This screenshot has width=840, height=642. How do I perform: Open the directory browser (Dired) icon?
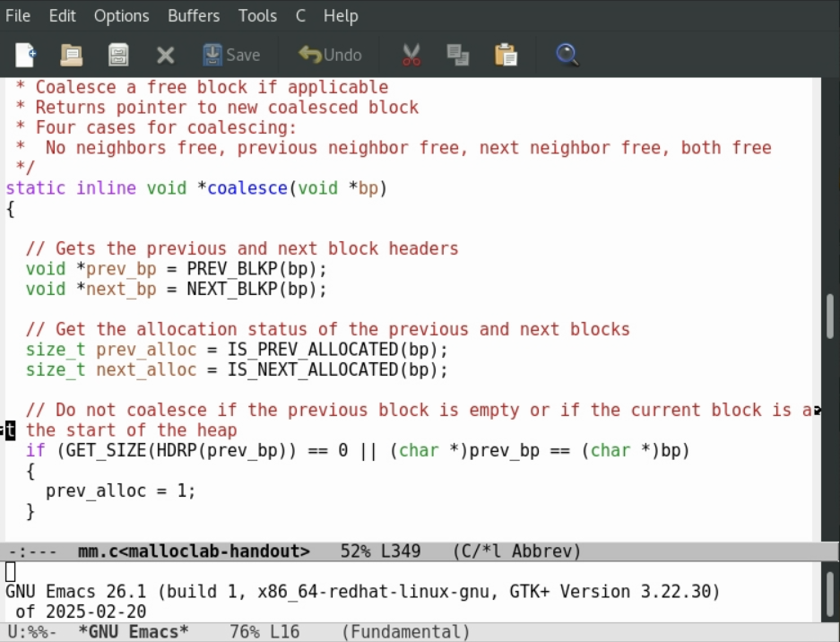tap(118, 55)
